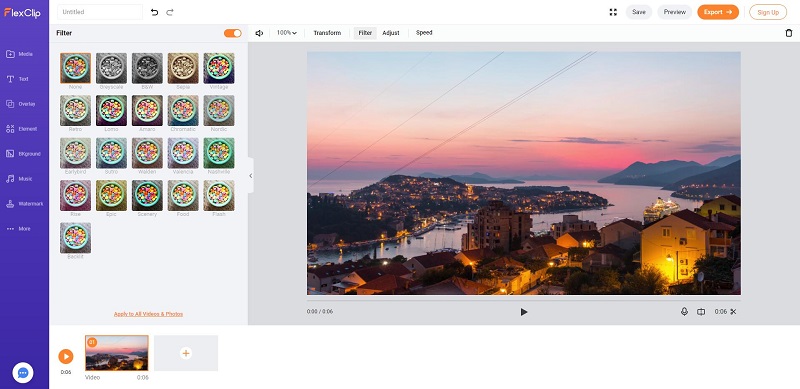Apply the Epic filter
Viewport: 800px width, 389px height.
(111, 195)
